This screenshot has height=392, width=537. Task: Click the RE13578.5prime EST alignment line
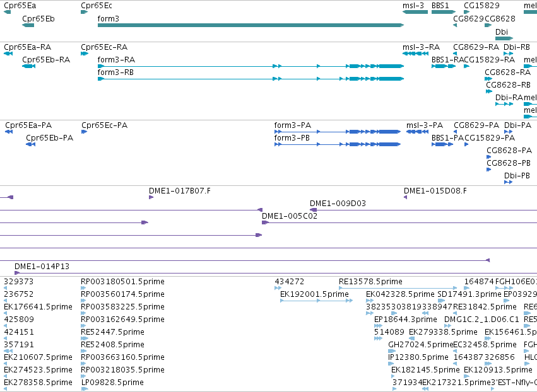tap(398, 288)
